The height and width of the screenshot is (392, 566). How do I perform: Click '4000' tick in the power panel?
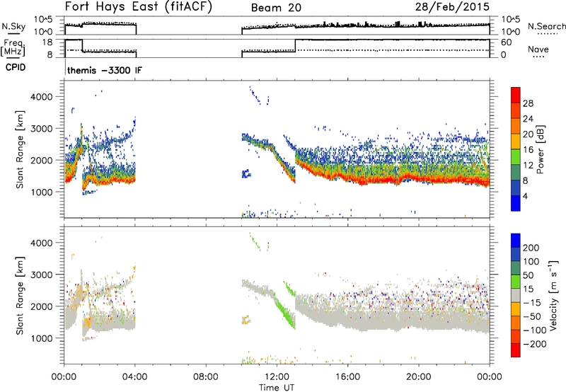[x=42, y=97]
